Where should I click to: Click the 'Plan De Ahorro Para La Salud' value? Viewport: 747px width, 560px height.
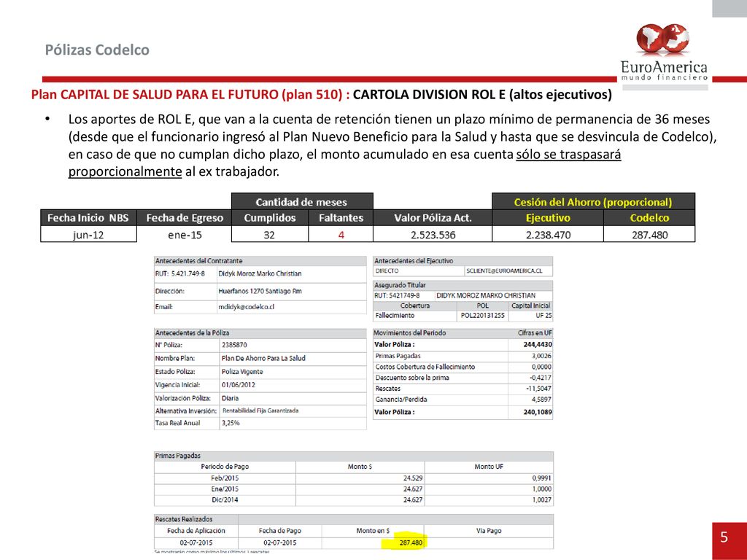coord(263,358)
